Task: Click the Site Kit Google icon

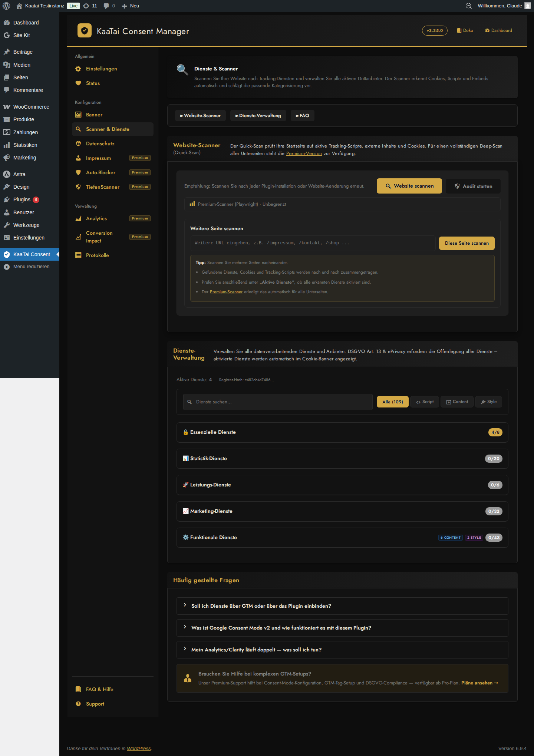Action: [x=7, y=35]
